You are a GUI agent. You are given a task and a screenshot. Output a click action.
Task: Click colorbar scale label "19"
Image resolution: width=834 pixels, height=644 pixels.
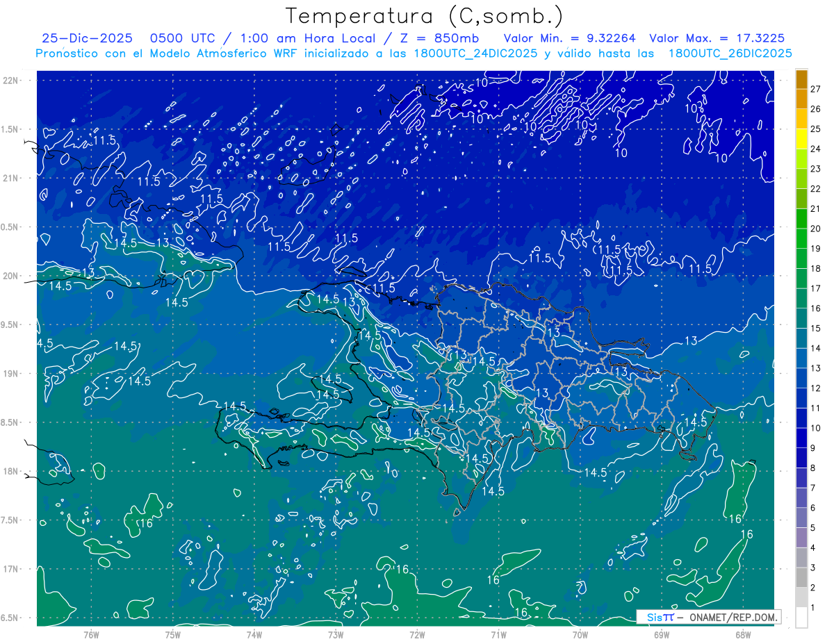point(816,249)
